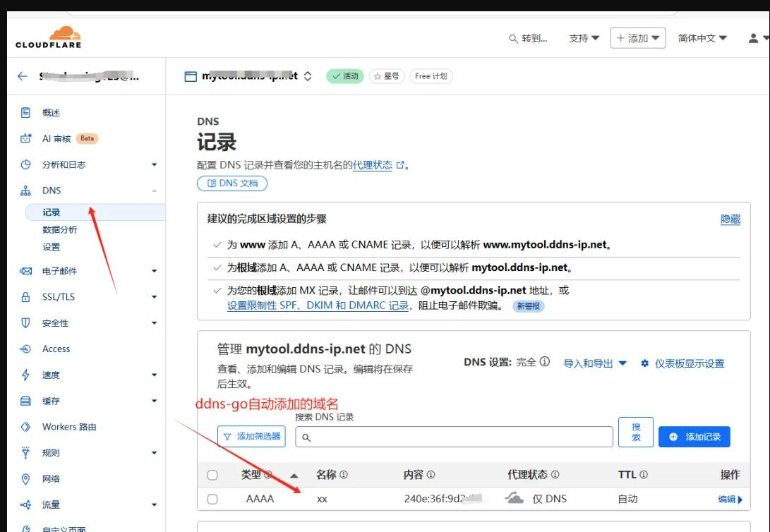This screenshot has width=770, height=532.
Task: Toggle the 星号 star on the domain
Action: [387, 76]
